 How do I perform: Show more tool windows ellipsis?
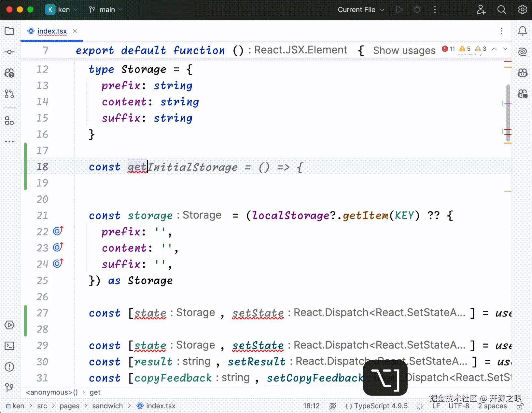coord(9,141)
